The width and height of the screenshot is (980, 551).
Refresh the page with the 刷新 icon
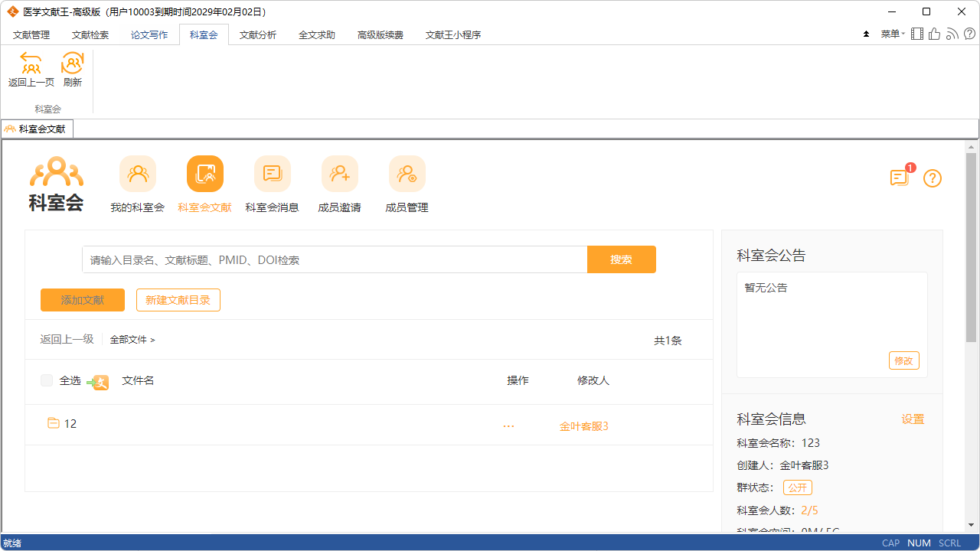coord(72,64)
